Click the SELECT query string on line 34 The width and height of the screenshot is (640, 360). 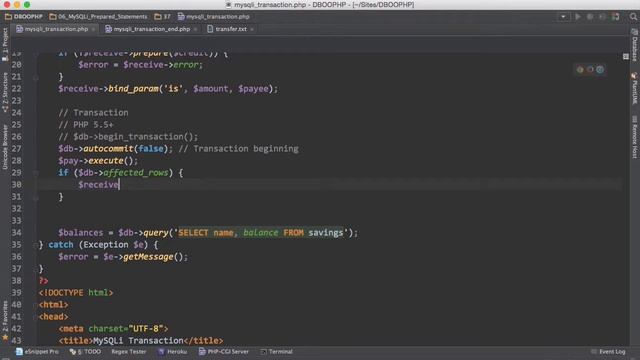point(261,233)
